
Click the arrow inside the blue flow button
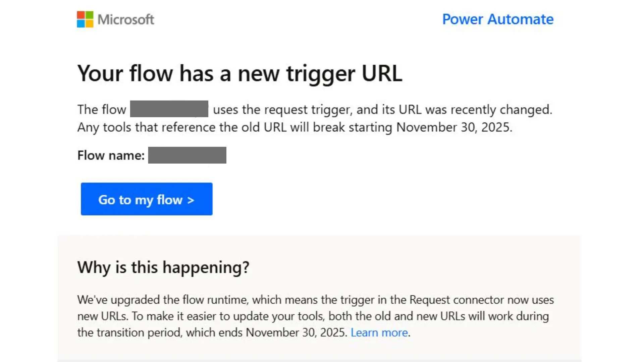coord(190,199)
